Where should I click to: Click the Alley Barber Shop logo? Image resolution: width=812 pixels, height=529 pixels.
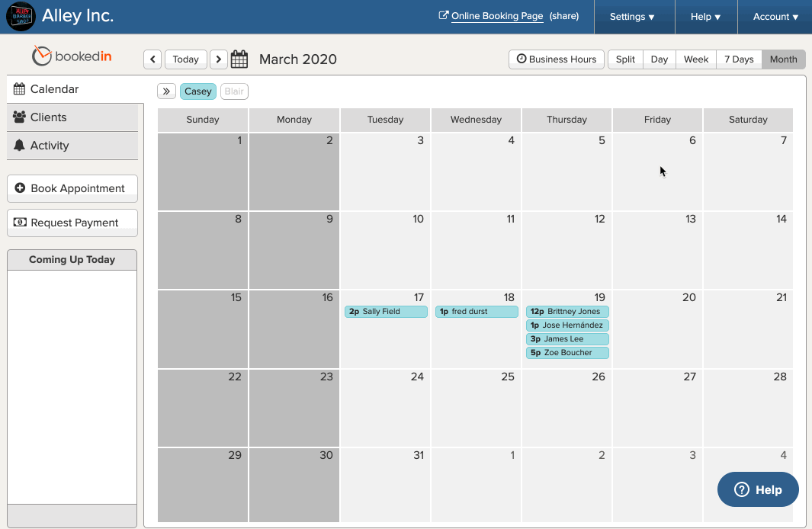coord(21,16)
